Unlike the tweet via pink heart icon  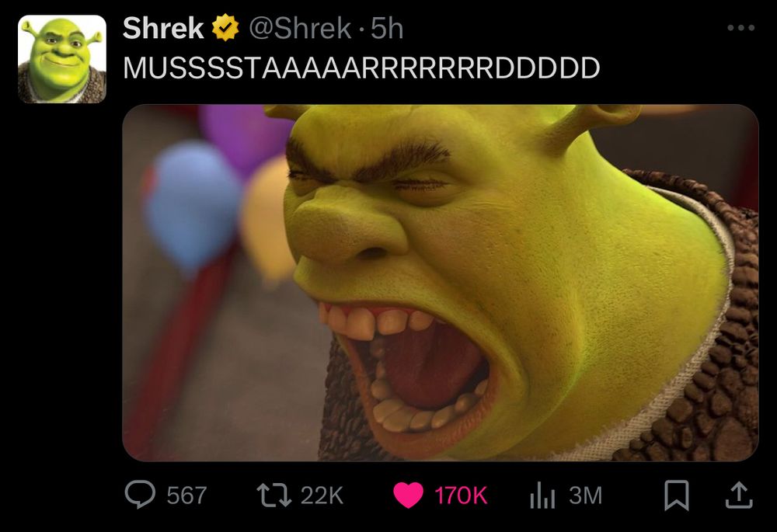(409, 495)
